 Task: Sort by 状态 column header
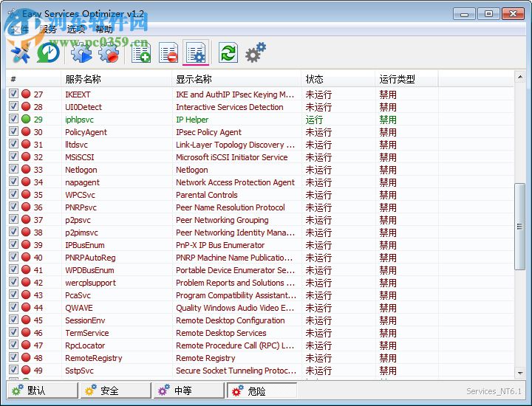(338, 79)
